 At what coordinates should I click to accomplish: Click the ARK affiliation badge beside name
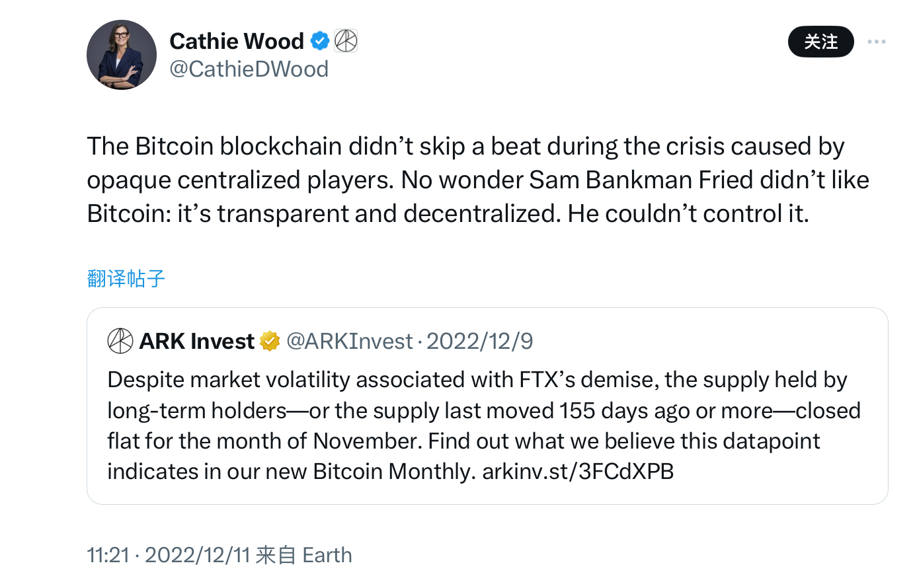coord(346,41)
